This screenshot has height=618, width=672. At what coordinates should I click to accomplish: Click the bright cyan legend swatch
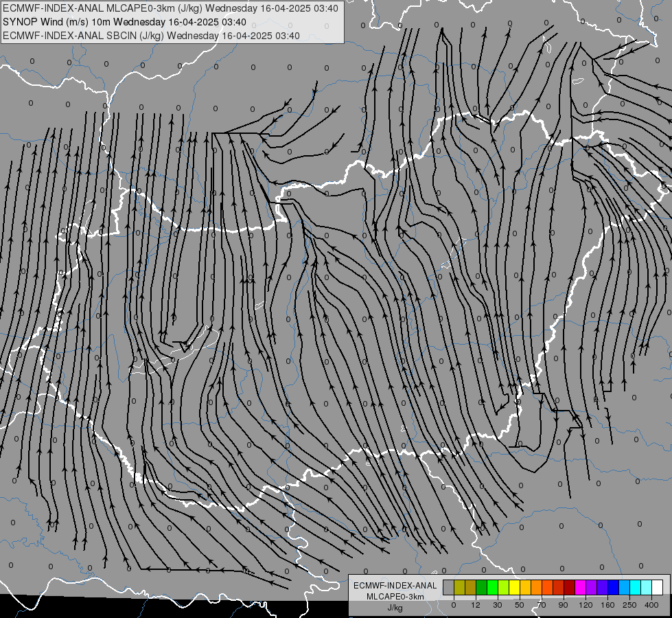636,587
